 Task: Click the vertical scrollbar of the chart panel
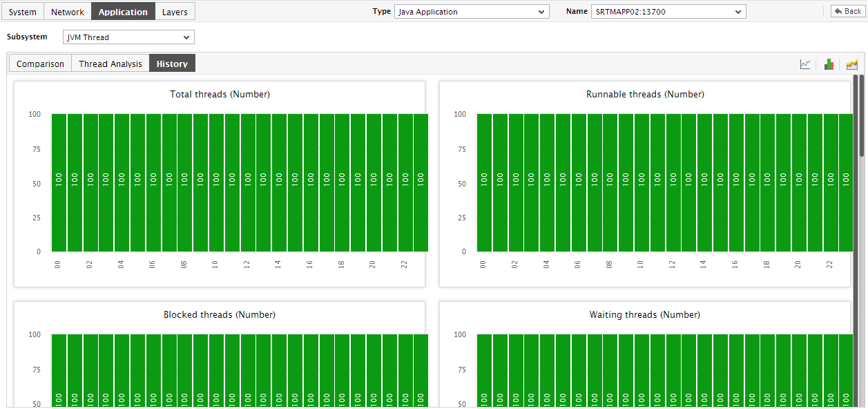pos(861,115)
